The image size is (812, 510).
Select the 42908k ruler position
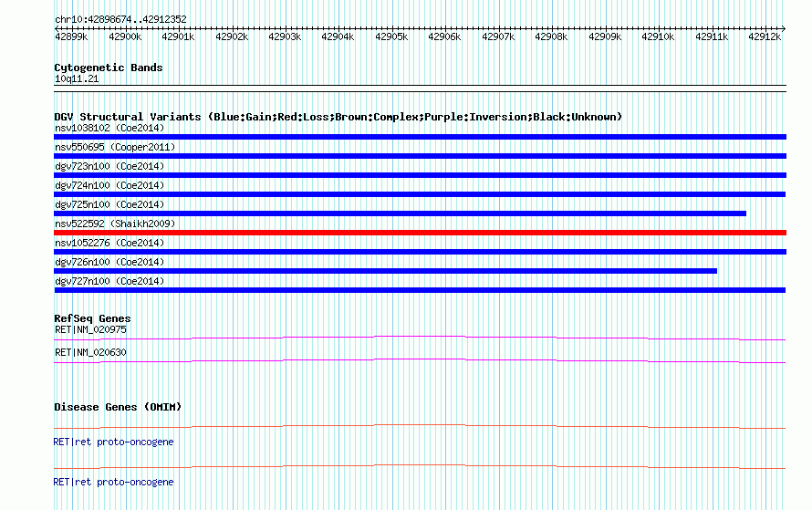pos(550,36)
